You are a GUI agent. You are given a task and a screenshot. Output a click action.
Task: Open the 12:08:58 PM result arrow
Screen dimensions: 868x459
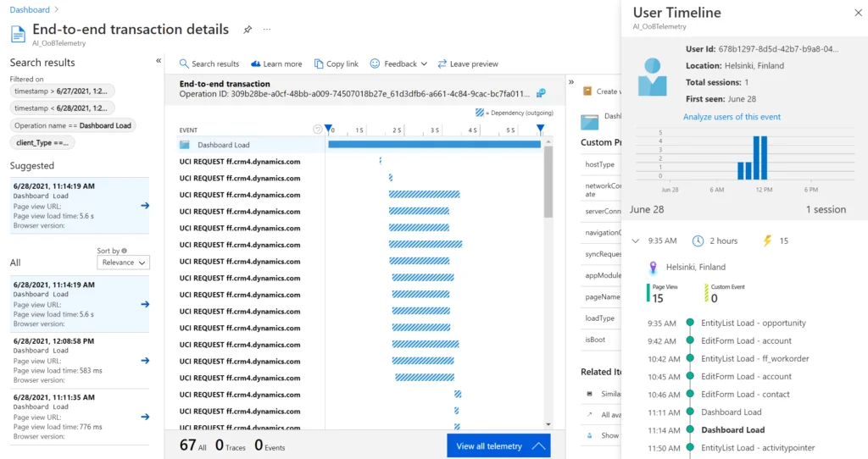(x=145, y=360)
